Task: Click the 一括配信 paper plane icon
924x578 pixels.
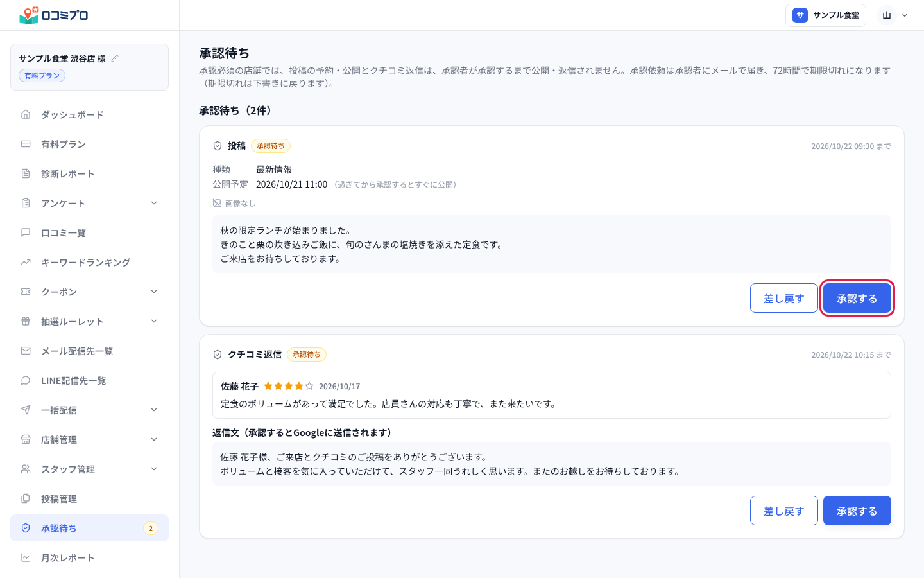Action: tap(26, 410)
